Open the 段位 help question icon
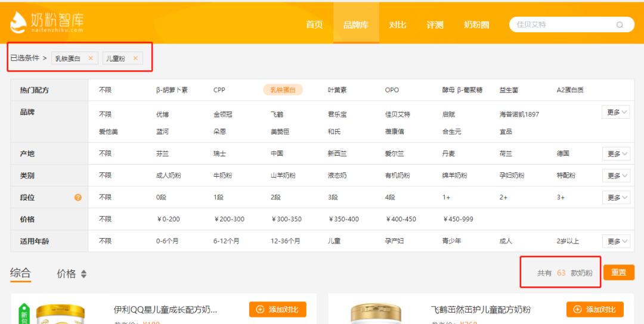 tap(78, 198)
